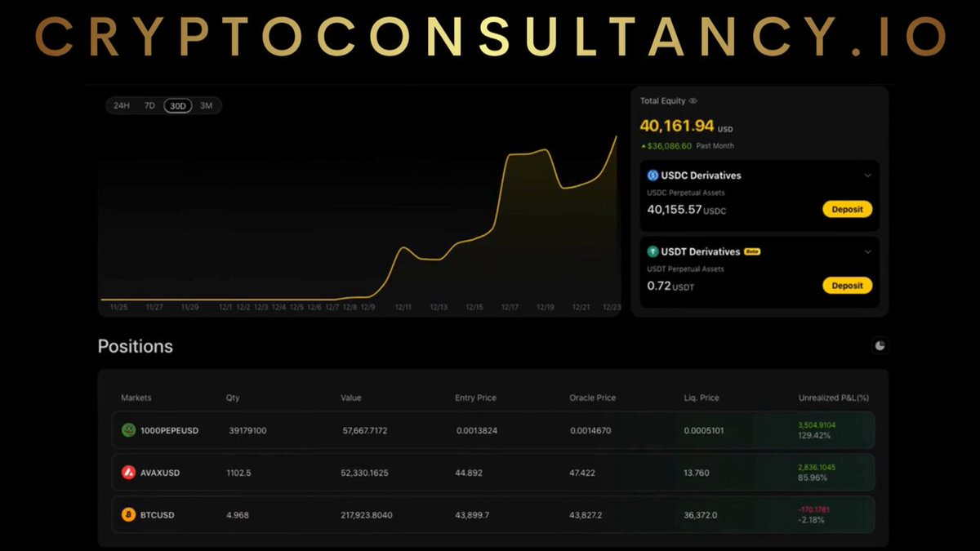Click the AVAXUSD red logo icon
The image size is (980, 551).
(128, 473)
